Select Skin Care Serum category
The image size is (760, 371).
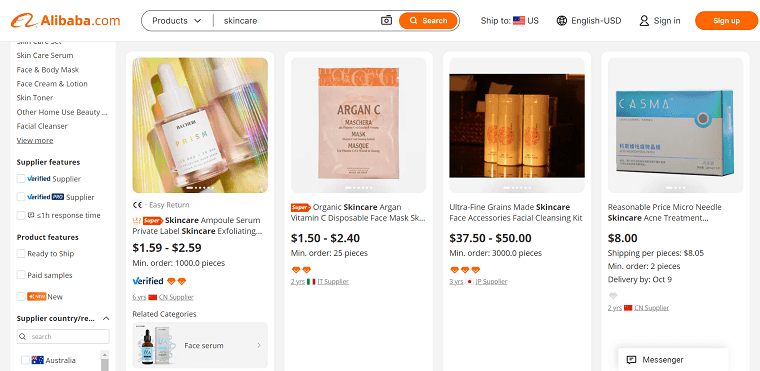coord(45,55)
